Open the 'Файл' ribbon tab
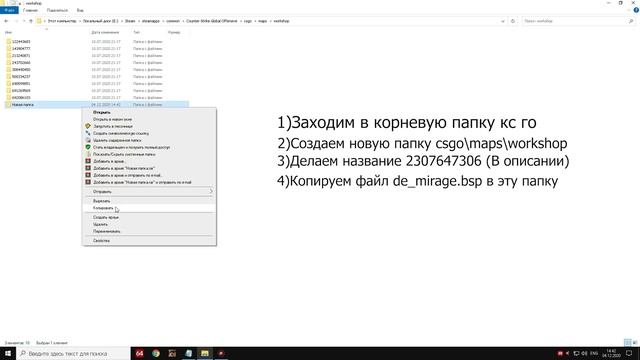 (9, 10)
